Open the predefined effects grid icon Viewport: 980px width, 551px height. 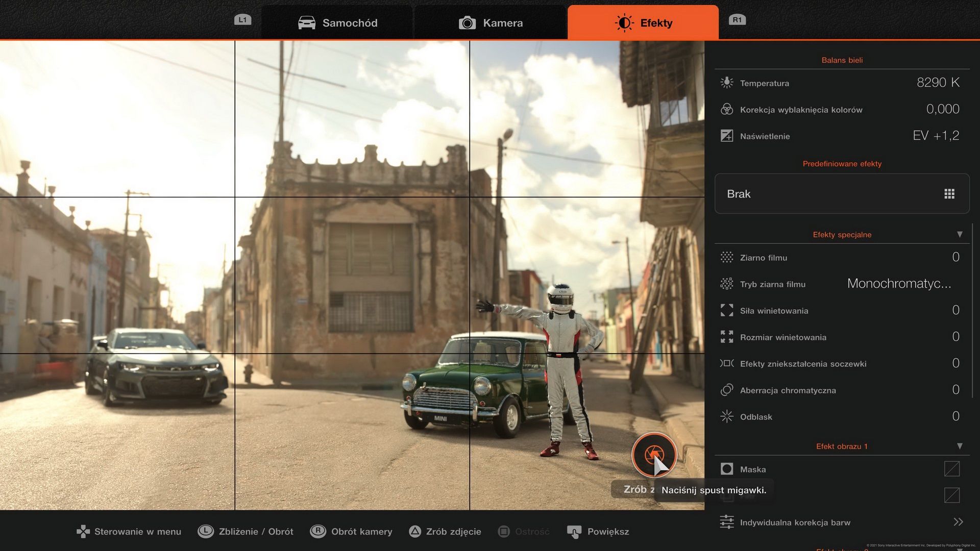point(949,194)
